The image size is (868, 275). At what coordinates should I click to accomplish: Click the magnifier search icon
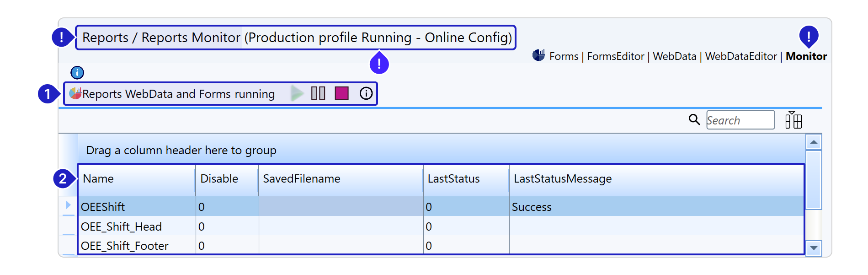(694, 120)
